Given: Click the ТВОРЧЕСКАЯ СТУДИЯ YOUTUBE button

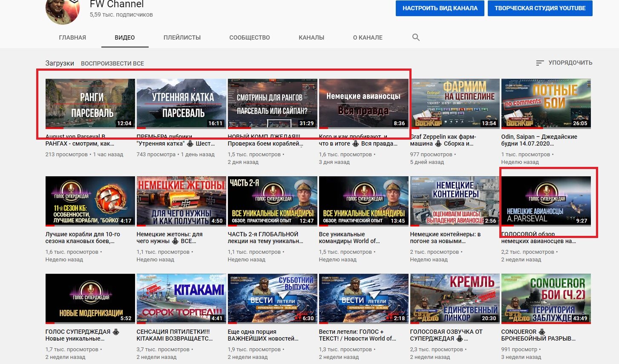Looking at the screenshot, I should point(540,8).
